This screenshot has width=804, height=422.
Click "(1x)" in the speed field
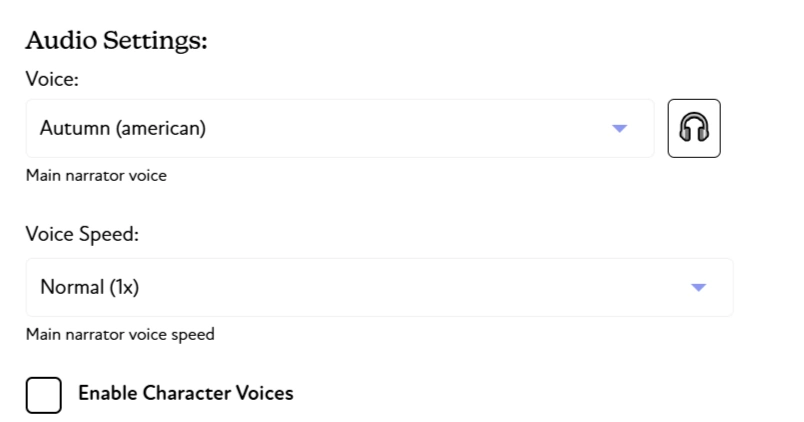pyautogui.click(x=123, y=287)
